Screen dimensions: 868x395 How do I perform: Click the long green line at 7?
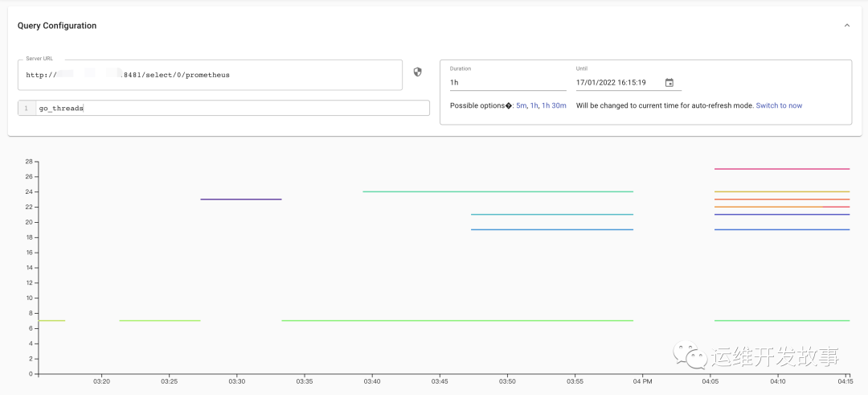(x=458, y=321)
